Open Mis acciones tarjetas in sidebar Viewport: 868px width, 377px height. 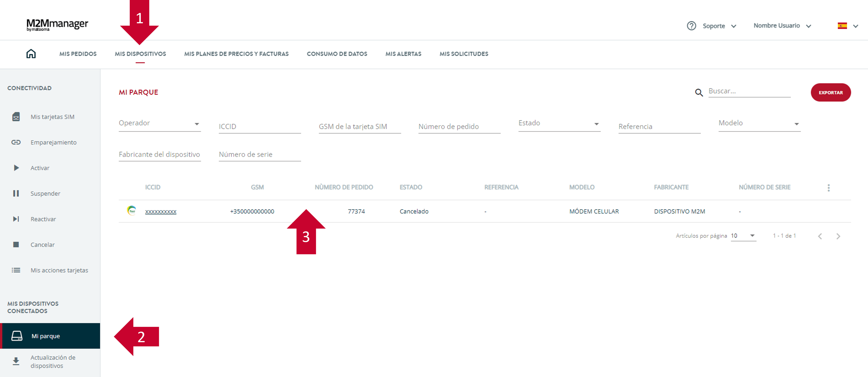(x=50, y=270)
